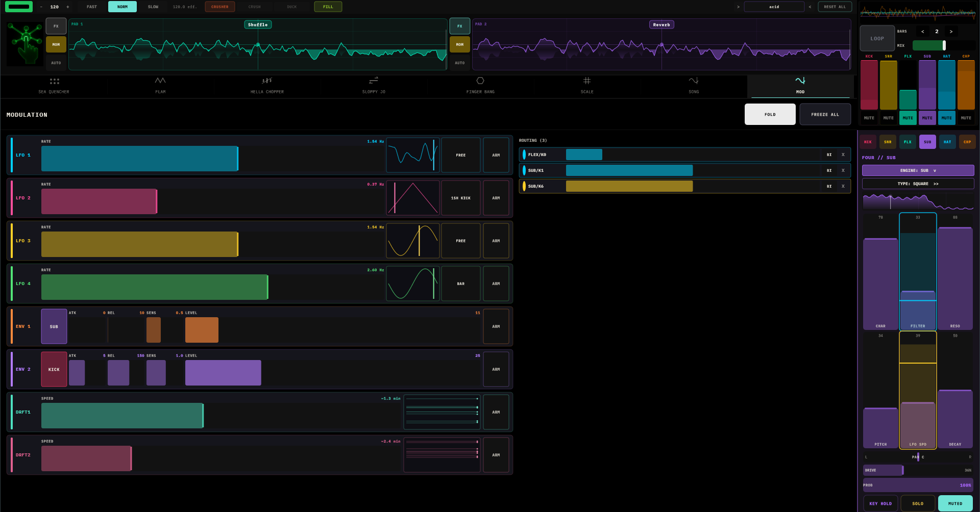Select Norm speed mode

[122, 7]
